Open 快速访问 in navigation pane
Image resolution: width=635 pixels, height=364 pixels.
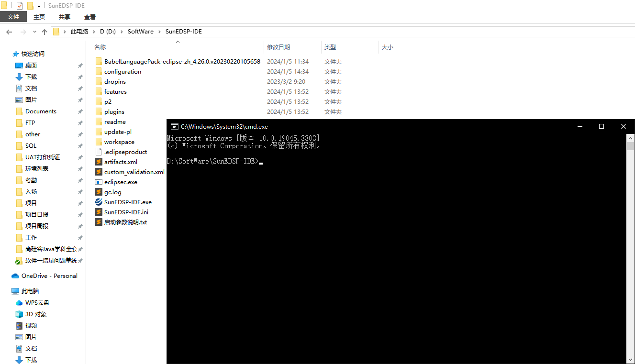coord(33,54)
